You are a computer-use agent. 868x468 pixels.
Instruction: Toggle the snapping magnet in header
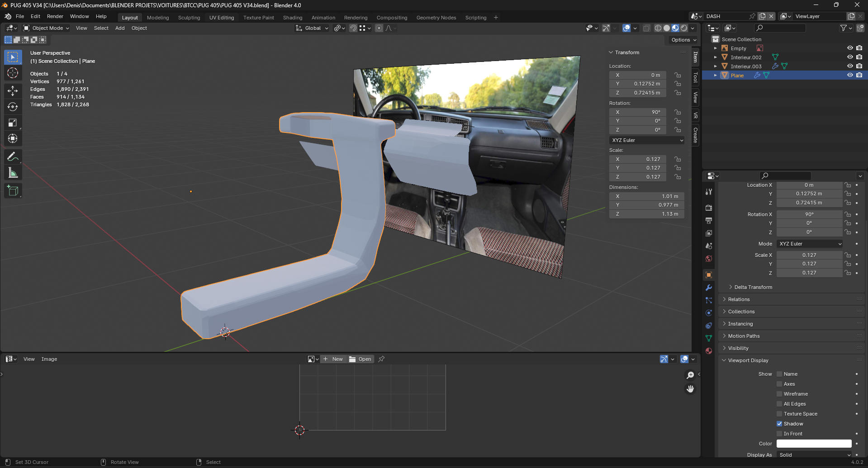(353, 28)
